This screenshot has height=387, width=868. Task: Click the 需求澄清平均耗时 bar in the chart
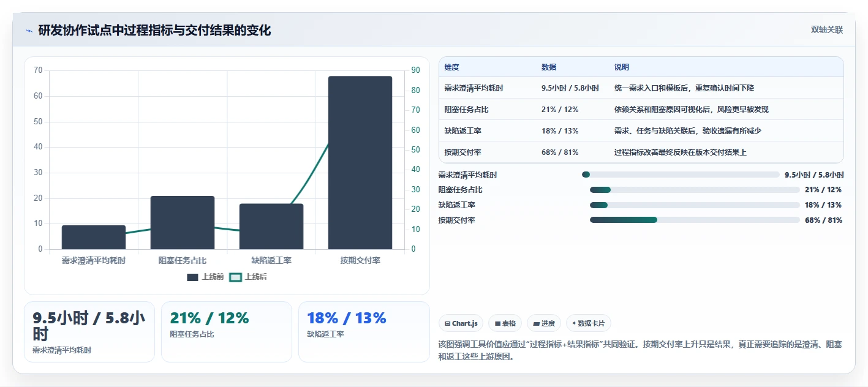(x=94, y=238)
